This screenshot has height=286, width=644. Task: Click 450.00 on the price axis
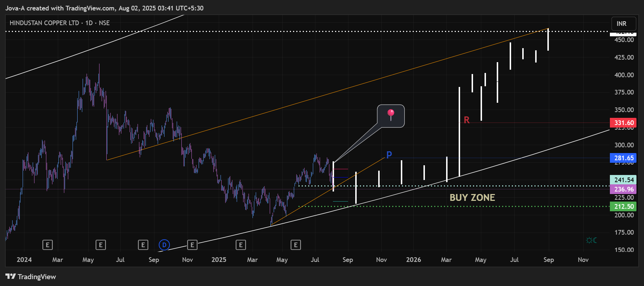624,40
